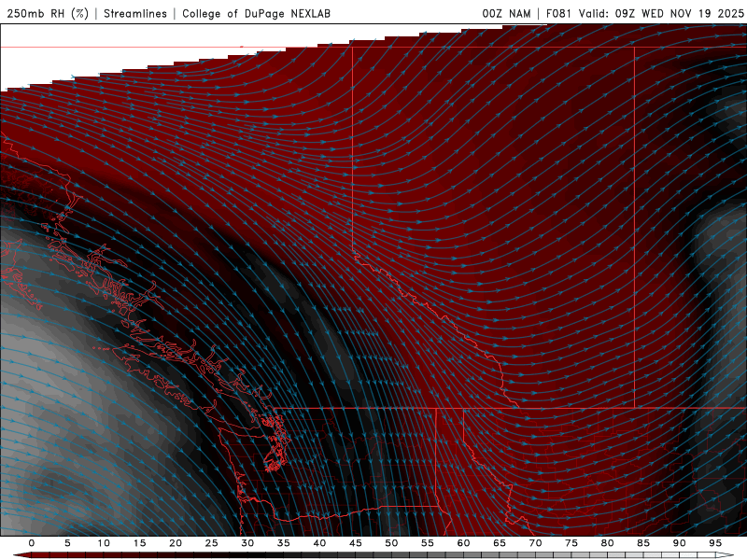The width and height of the screenshot is (747, 560).
Task: Click colorbar label "0"
Action: [32, 543]
